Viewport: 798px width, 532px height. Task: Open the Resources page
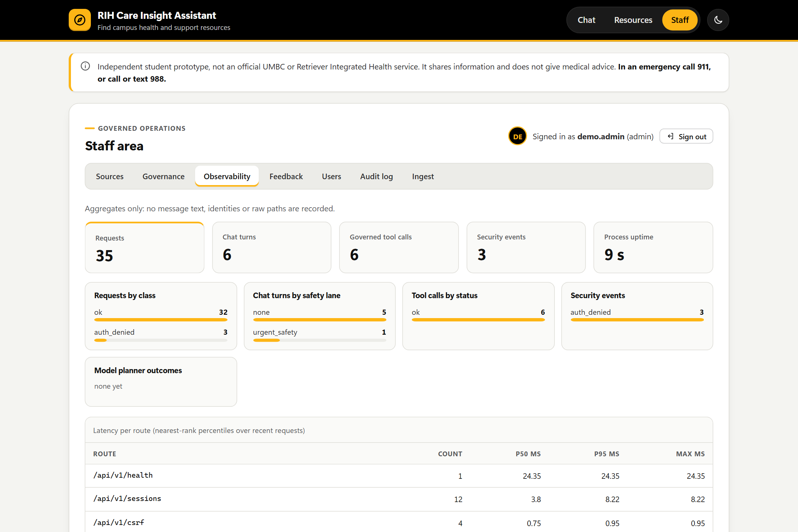pos(633,20)
